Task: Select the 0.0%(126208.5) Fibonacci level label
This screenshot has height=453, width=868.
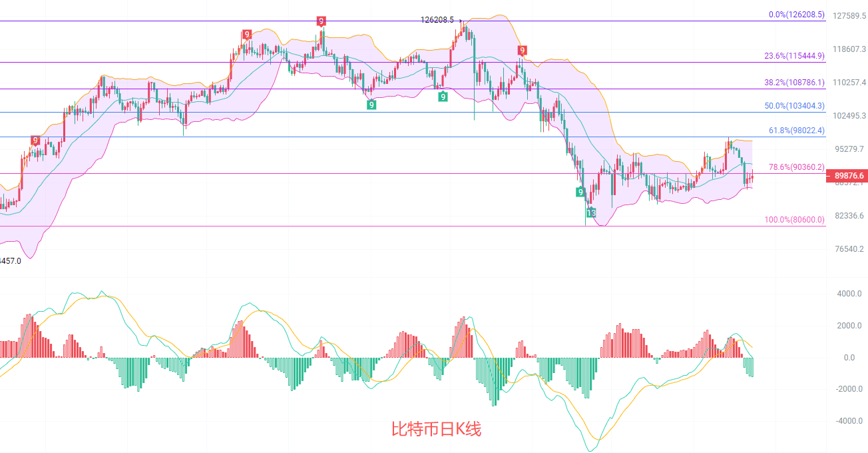Action: [x=796, y=14]
